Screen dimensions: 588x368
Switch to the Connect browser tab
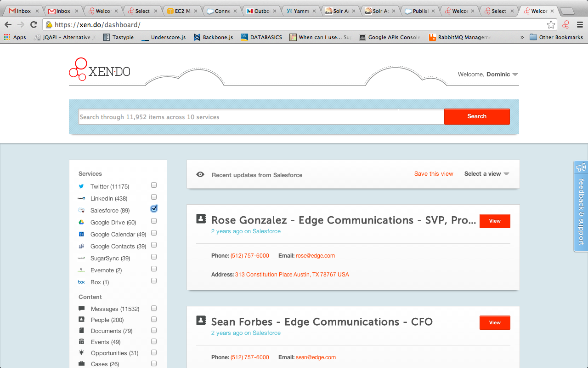(x=222, y=11)
